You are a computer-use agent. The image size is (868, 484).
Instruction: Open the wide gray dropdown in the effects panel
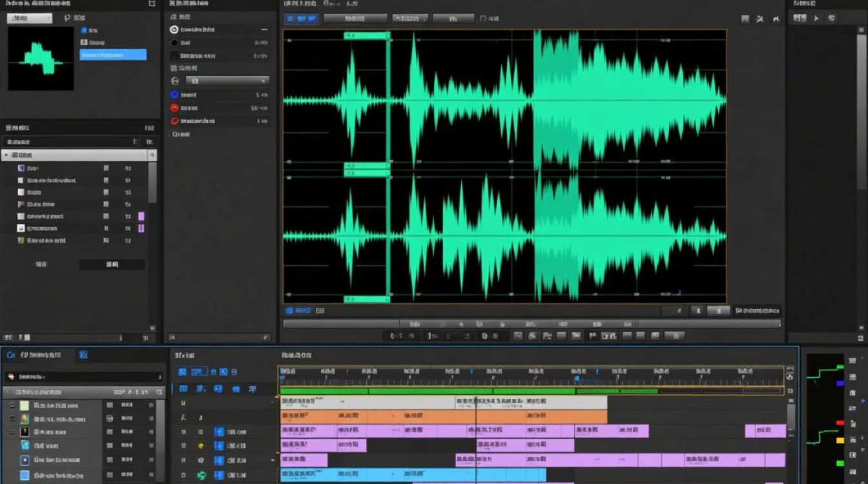(227, 81)
